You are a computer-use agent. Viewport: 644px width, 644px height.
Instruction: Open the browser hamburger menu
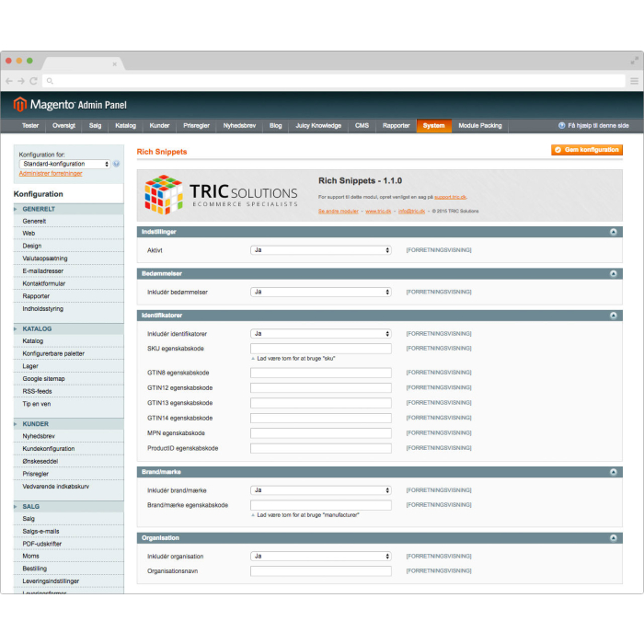point(634,81)
